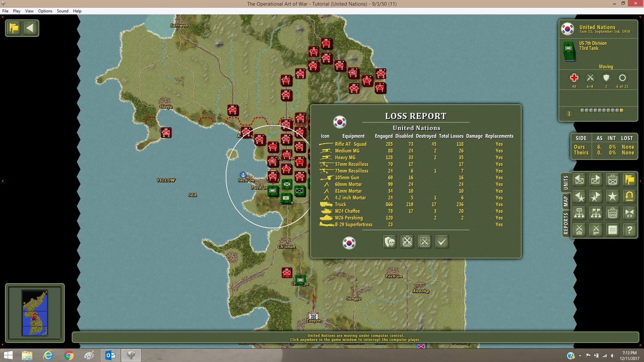
Task: Click the double yellow flags panel button
Action: 629,180
